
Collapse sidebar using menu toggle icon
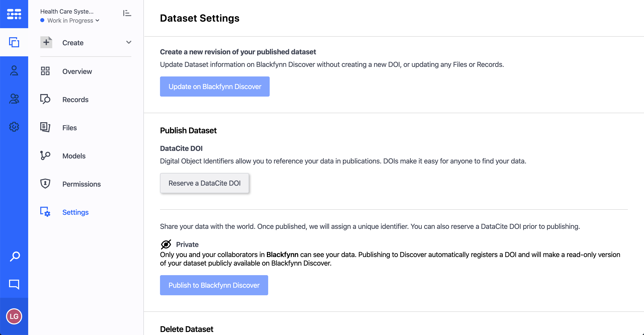coord(127,13)
